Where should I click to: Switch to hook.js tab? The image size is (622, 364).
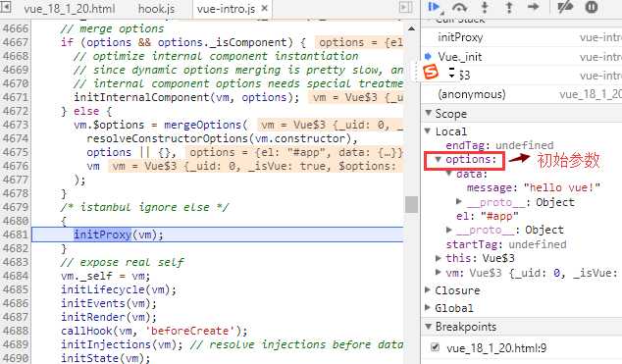(x=156, y=8)
